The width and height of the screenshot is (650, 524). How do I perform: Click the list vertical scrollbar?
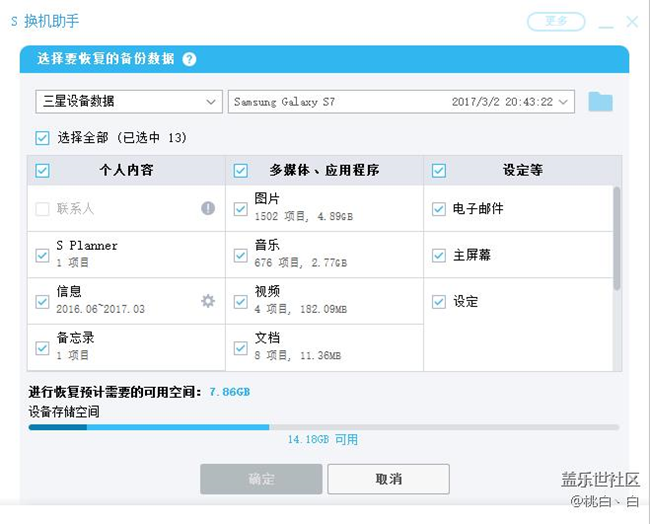(617, 238)
